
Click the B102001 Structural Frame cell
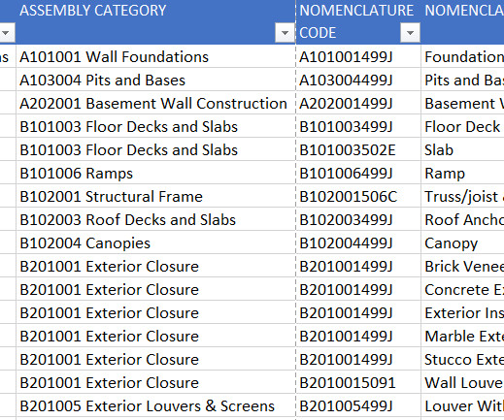tap(155, 196)
